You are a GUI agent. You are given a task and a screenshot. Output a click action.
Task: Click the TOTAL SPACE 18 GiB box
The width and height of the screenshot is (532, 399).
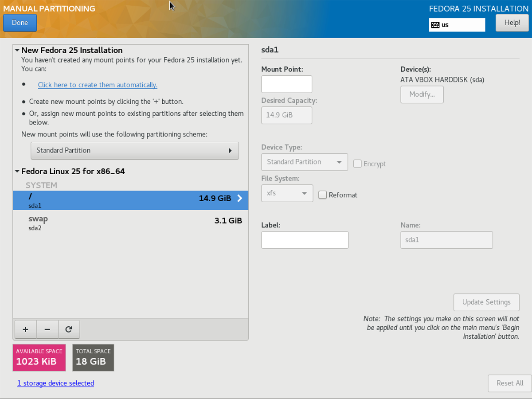click(x=93, y=357)
